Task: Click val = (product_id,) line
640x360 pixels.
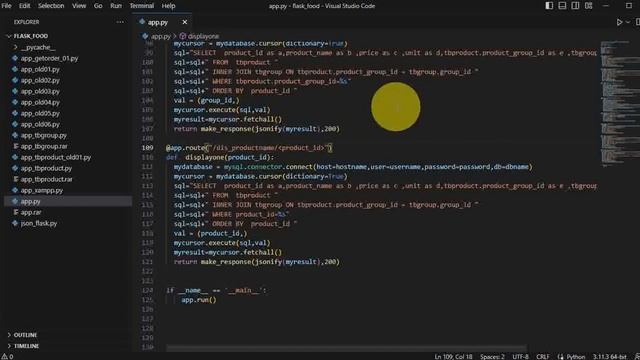Action: (210, 233)
